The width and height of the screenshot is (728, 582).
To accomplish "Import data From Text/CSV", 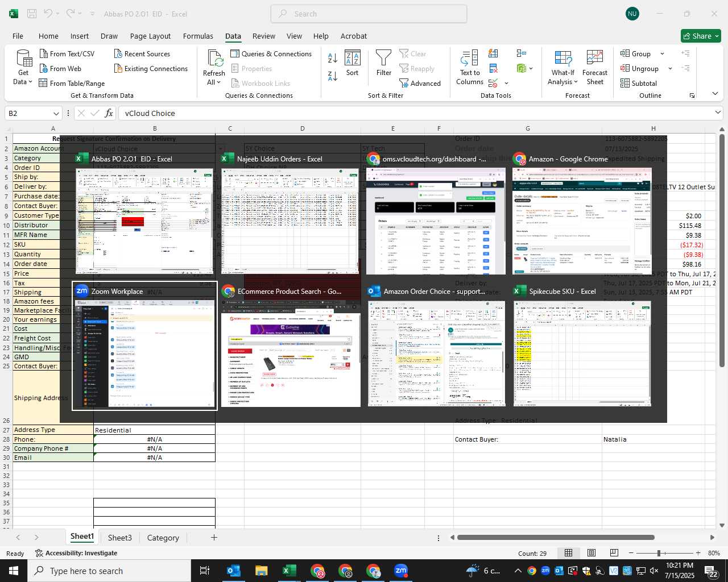I will 67,53.
